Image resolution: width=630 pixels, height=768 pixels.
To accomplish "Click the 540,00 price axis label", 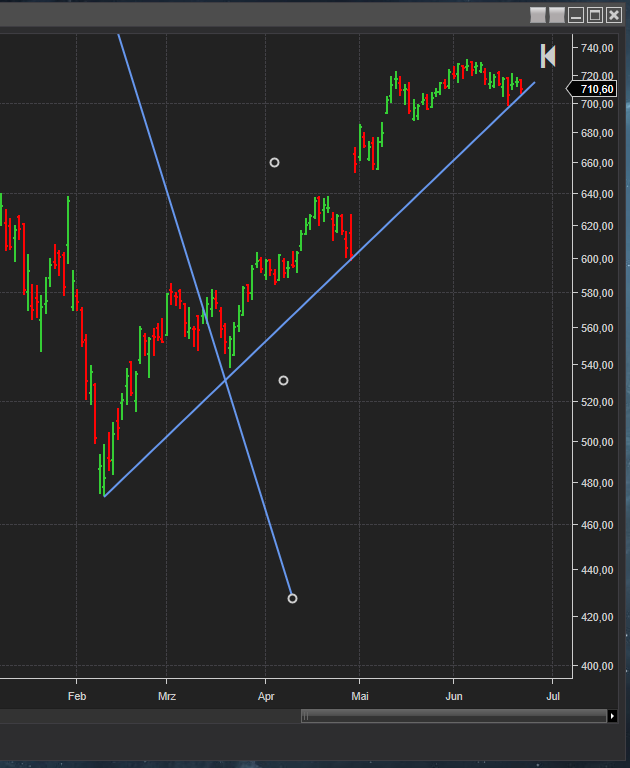I will click(597, 365).
